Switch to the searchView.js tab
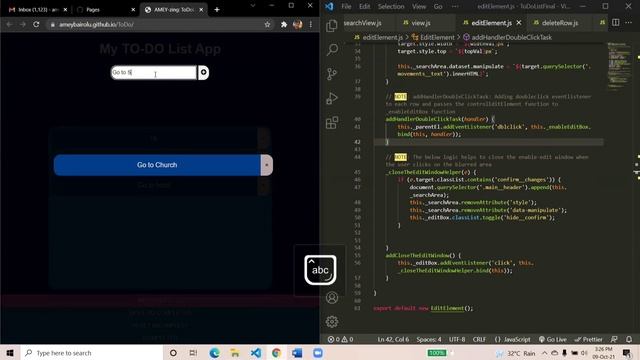This screenshot has height=360, width=640. click(362, 23)
